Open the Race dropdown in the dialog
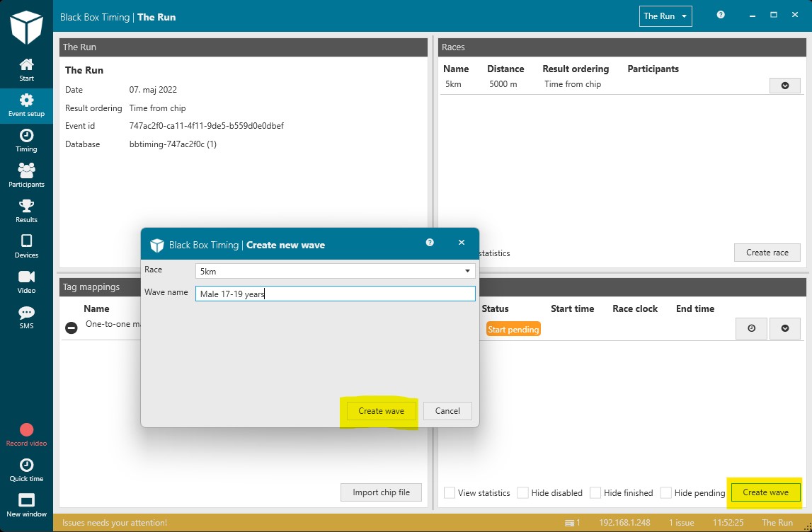This screenshot has width=812, height=532. pyautogui.click(x=335, y=271)
